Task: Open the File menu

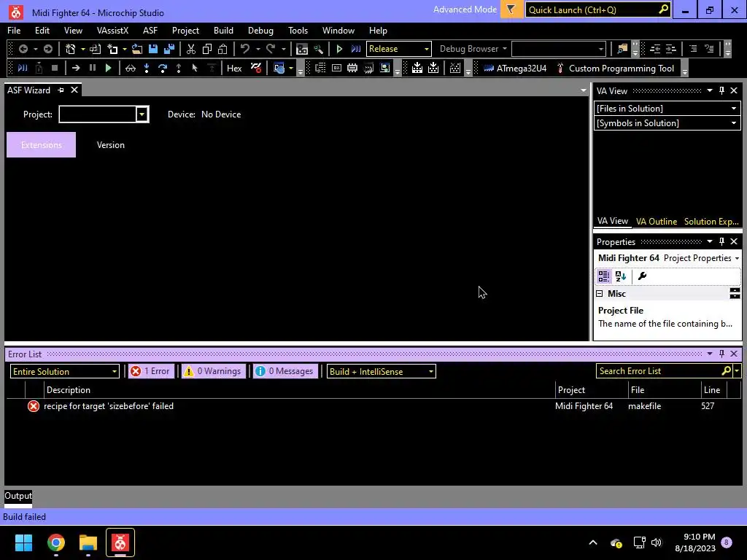Action: click(14, 31)
